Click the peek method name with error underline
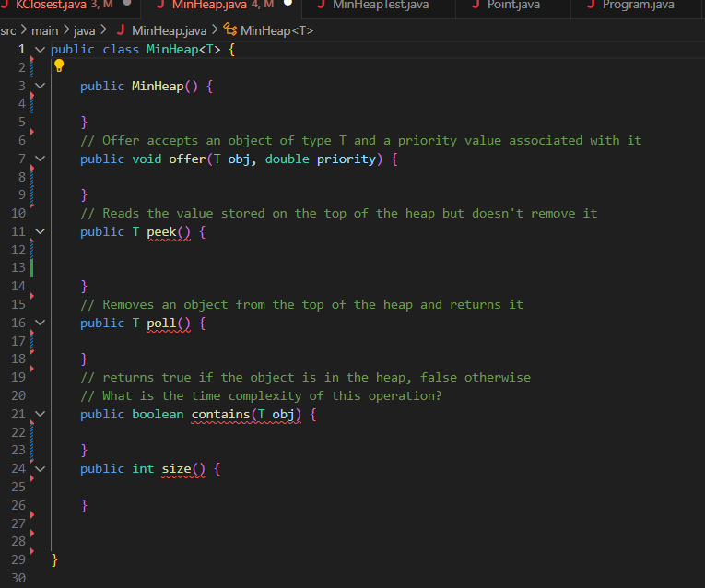 tap(161, 232)
